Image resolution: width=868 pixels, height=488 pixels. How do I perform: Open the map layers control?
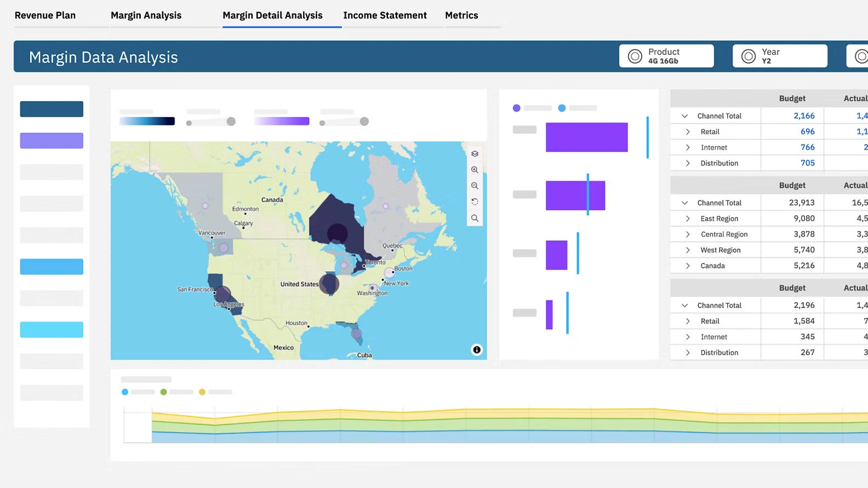475,154
